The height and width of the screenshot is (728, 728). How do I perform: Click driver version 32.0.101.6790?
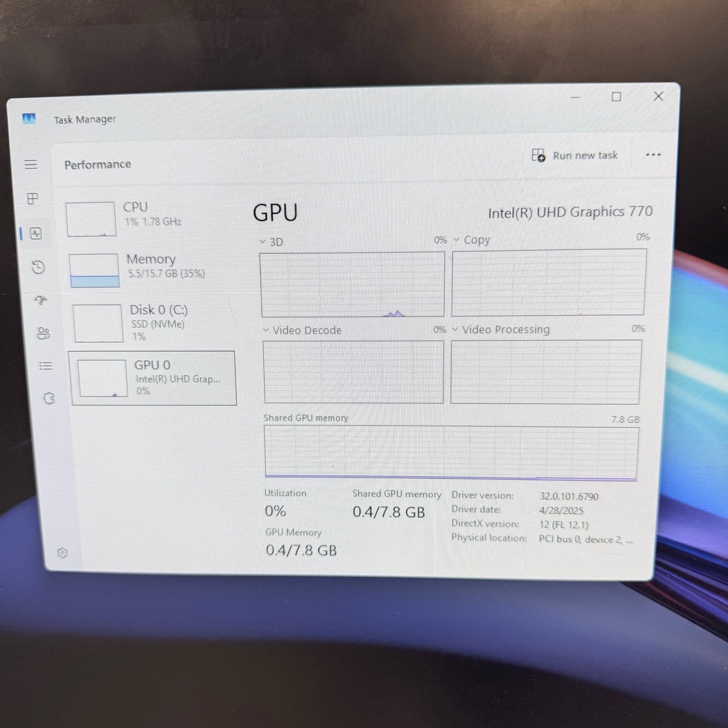point(569,496)
